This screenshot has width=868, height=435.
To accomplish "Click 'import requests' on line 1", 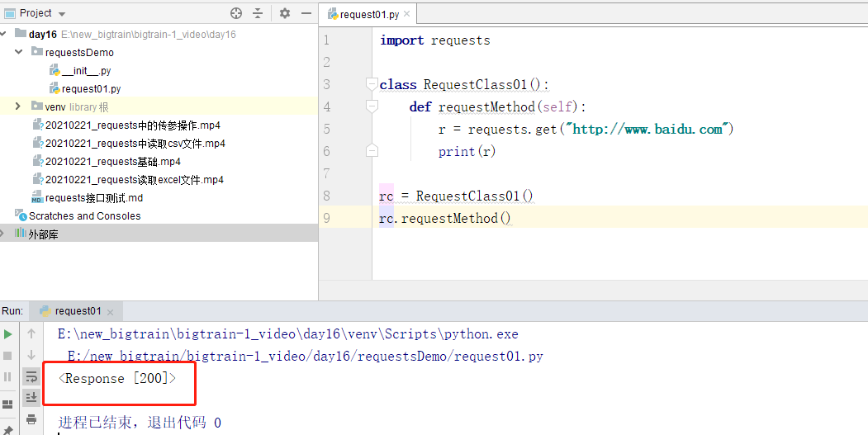I will [x=435, y=40].
